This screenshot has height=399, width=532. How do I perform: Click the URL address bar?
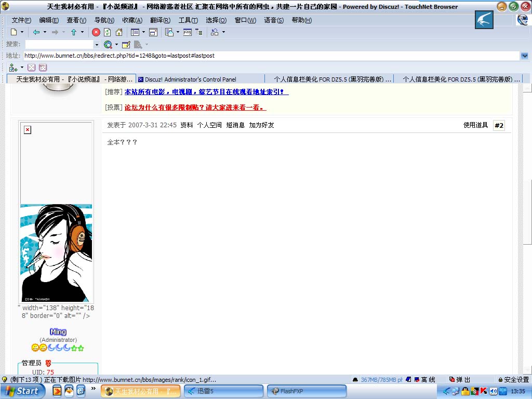271,56
